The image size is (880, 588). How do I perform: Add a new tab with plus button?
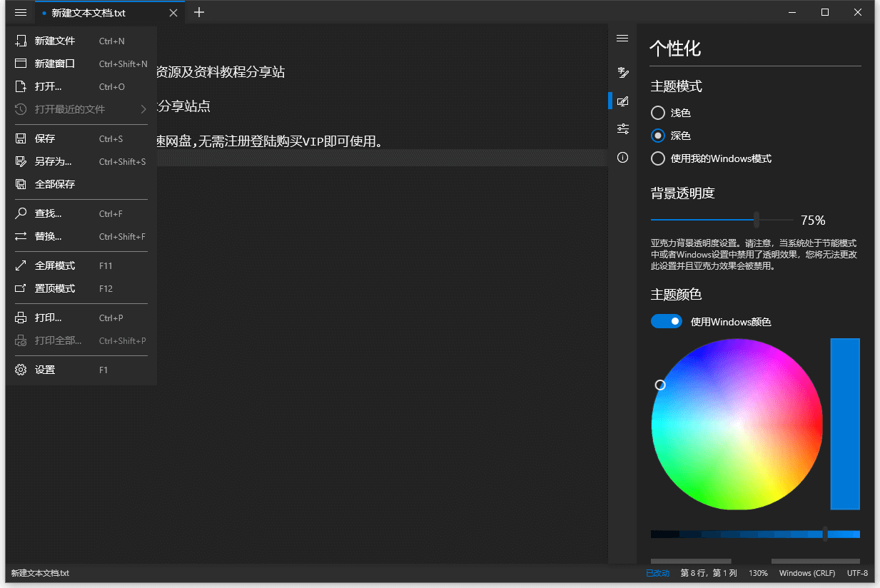tap(199, 12)
